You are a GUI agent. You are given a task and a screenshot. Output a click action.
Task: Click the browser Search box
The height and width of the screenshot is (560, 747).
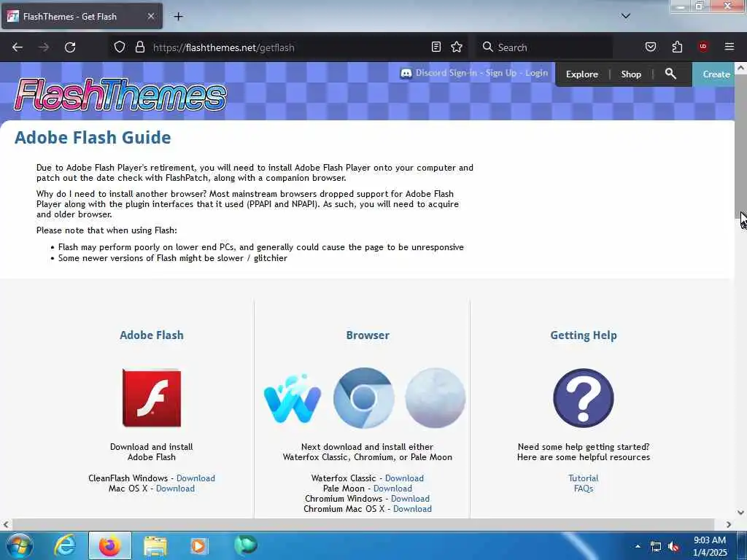pos(544,47)
